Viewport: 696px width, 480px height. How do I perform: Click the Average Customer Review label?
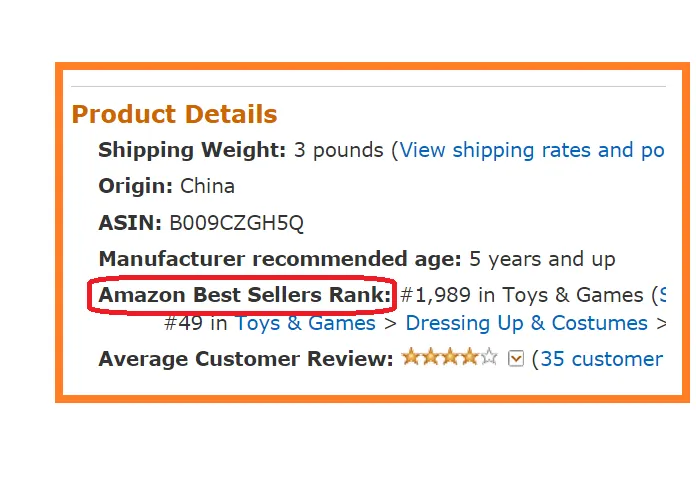coord(246,359)
